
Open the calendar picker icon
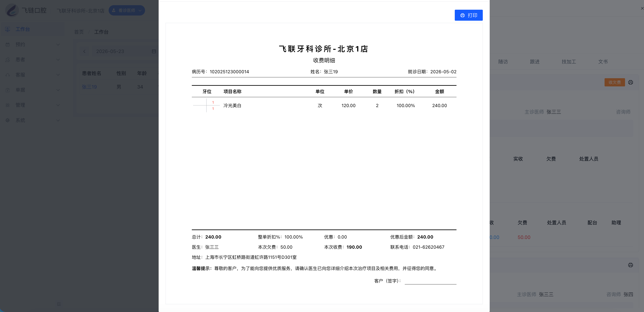click(x=154, y=51)
